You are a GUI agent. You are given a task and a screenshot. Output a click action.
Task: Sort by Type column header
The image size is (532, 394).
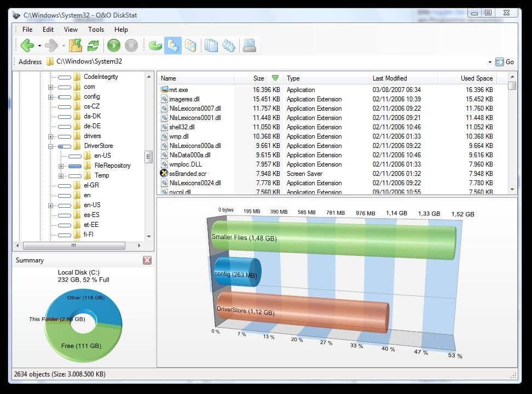coord(326,78)
